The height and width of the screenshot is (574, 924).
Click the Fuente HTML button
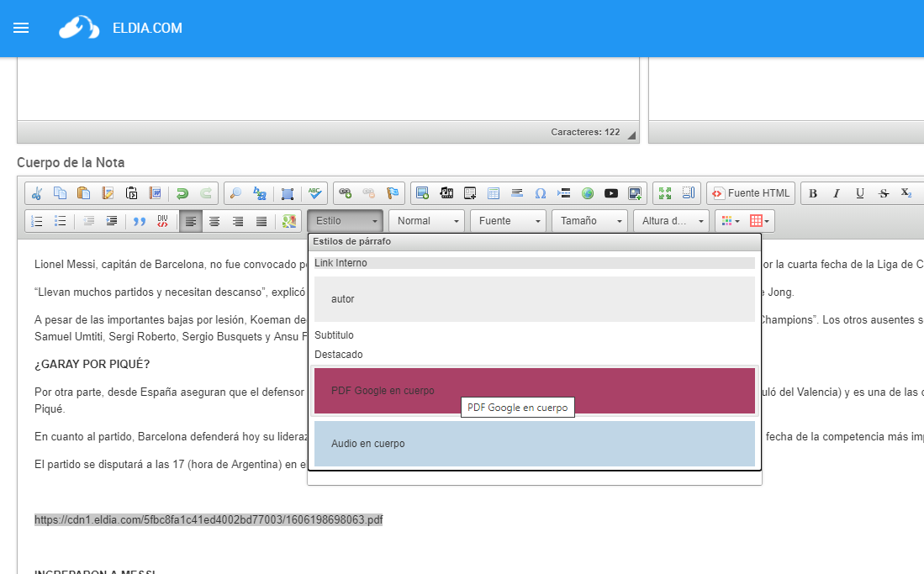pyautogui.click(x=751, y=193)
